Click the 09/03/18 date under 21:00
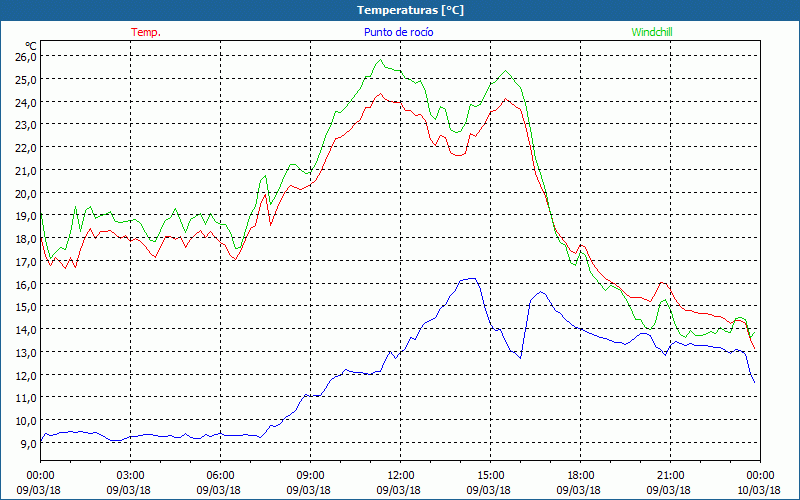The height and width of the screenshot is (500, 800). (668, 490)
